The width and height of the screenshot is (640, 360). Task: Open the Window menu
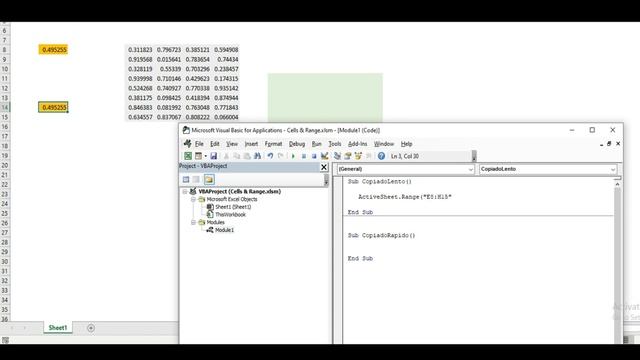(384, 144)
